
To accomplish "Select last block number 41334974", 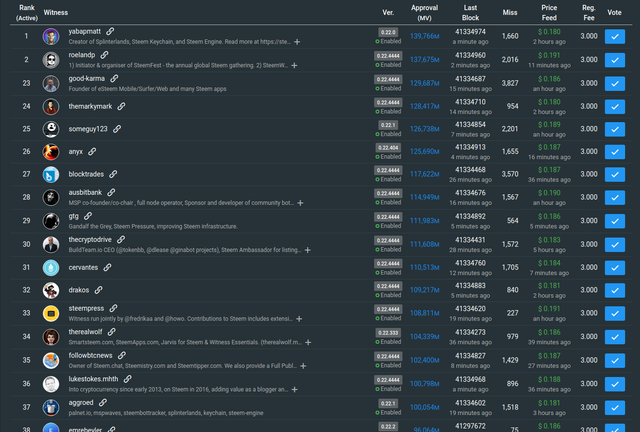I will [470, 31].
